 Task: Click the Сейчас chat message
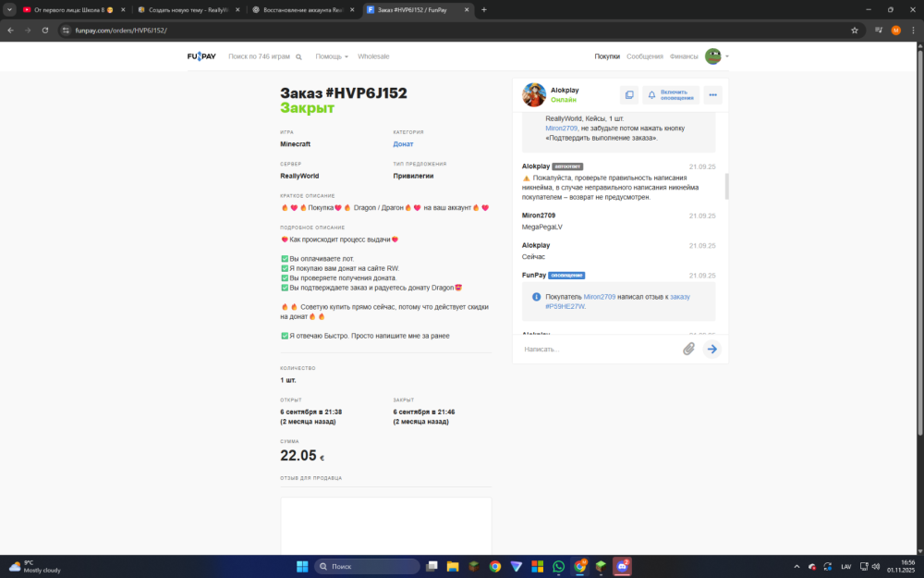(x=533, y=256)
